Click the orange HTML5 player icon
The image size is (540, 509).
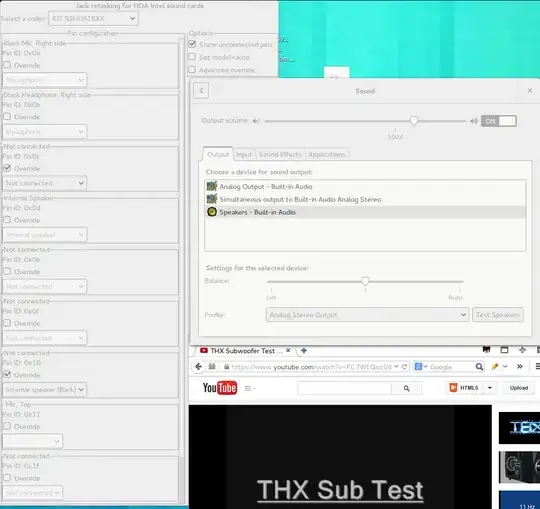pyautogui.click(x=453, y=388)
